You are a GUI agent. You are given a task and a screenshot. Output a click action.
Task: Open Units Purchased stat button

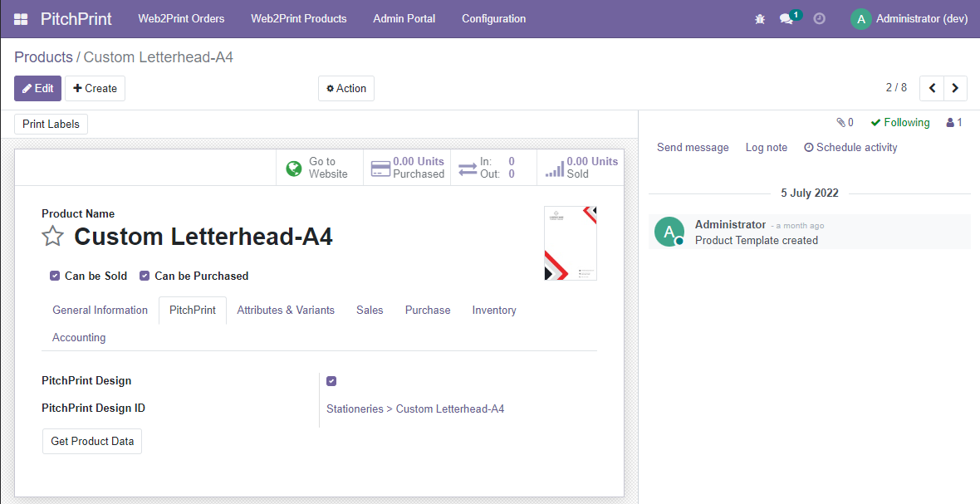407,168
